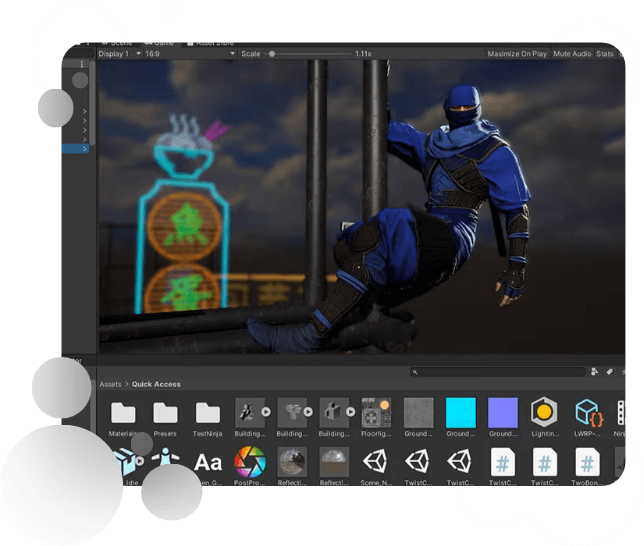The height and width of the screenshot is (546, 644).
Task: Click the Quick Access breadcrumb
Action: 154,384
